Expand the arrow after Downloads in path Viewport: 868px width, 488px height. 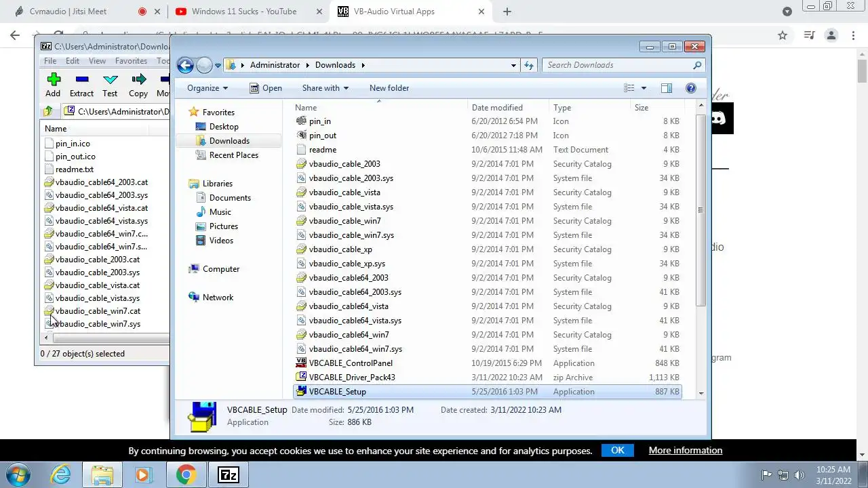click(363, 65)
